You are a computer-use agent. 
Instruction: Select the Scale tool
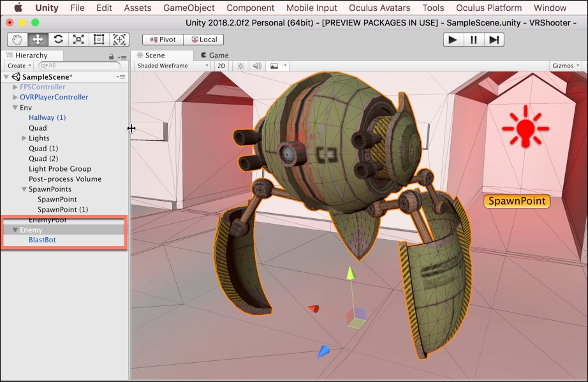click(78, 40)
